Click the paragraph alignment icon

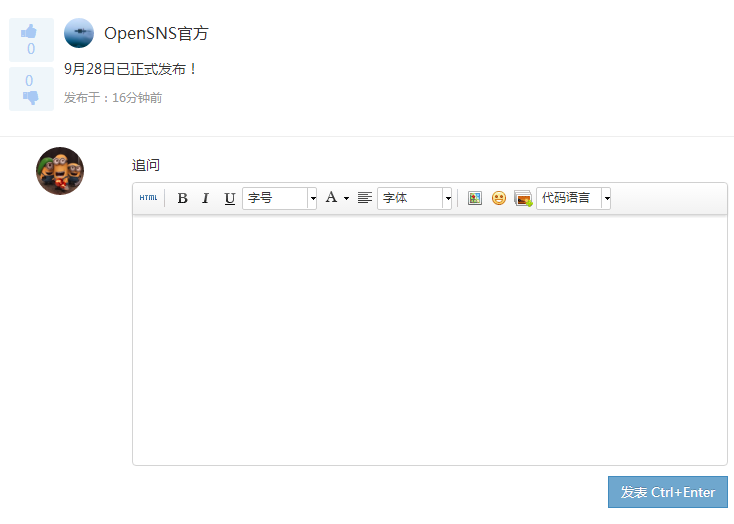(x=365, y=198)
